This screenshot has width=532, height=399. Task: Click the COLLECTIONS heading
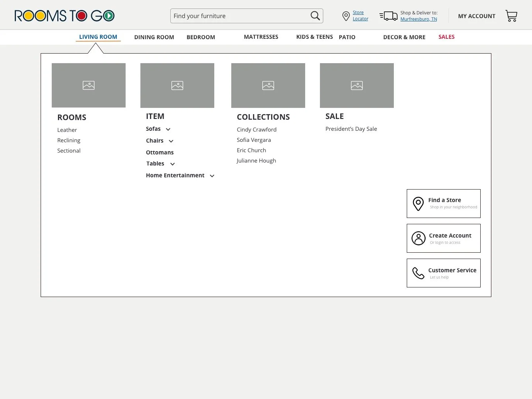click(x=263, y=117)
